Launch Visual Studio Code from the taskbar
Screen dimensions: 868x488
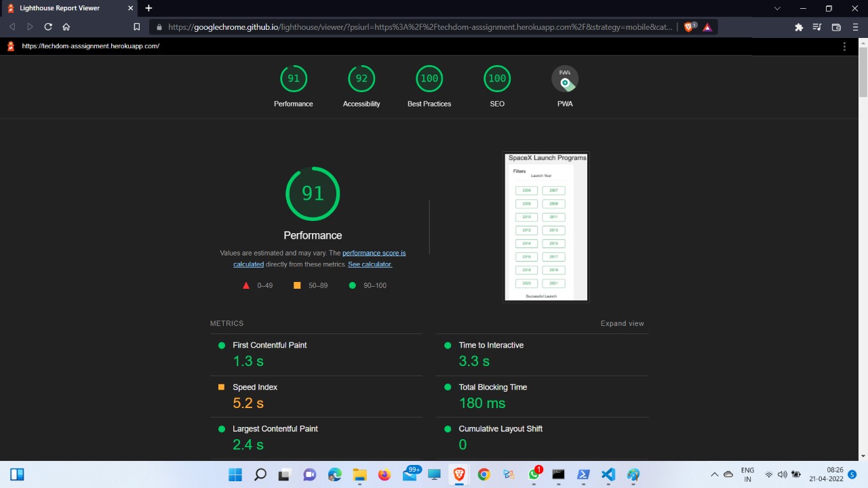click(608, 474)
